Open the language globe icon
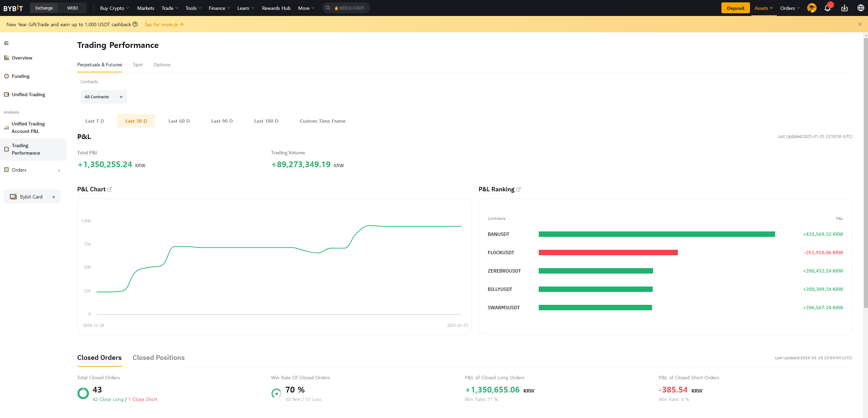Screen dimensions: 868x418 pos(861,8)
